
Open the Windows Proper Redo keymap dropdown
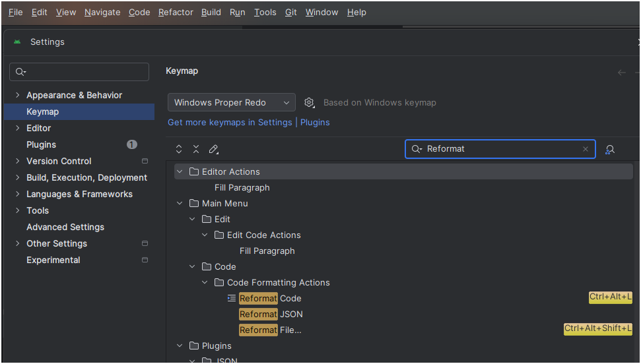click(231, 102)
